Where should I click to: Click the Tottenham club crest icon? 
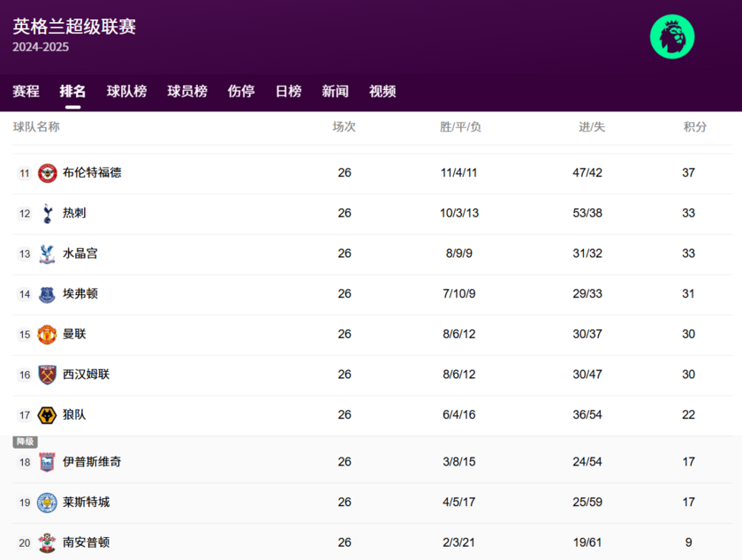pos(47,213)
